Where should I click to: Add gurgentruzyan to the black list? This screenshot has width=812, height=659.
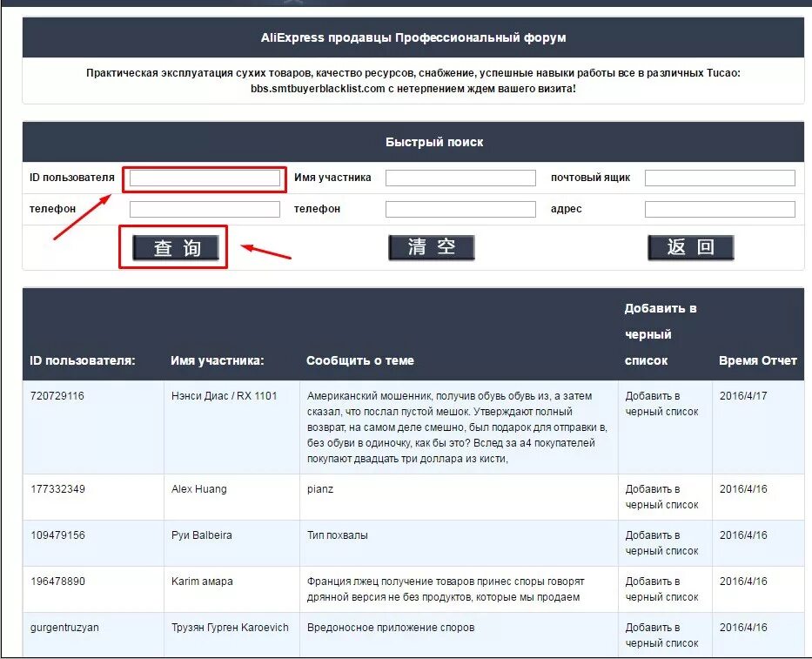click(x=661, y=635)
